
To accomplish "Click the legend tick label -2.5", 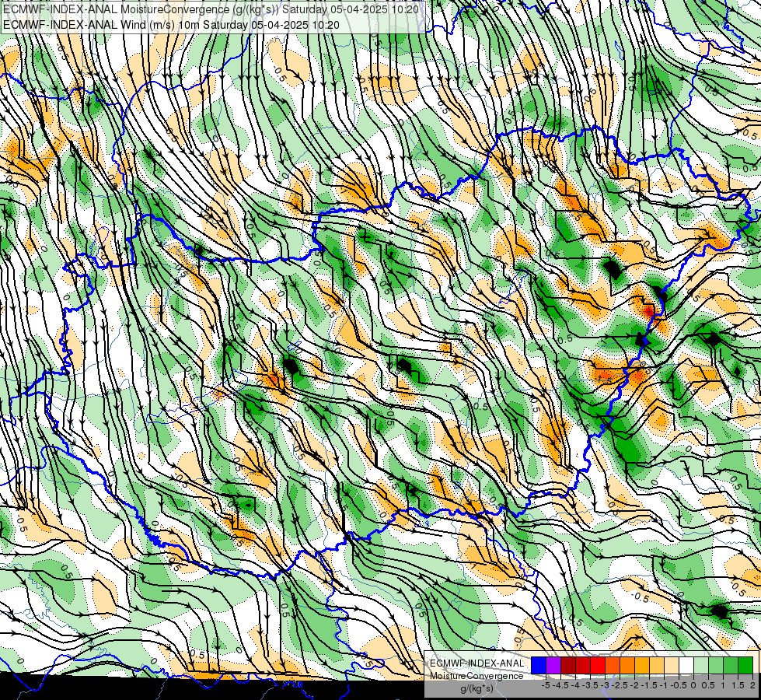I will tap(620, 685).
